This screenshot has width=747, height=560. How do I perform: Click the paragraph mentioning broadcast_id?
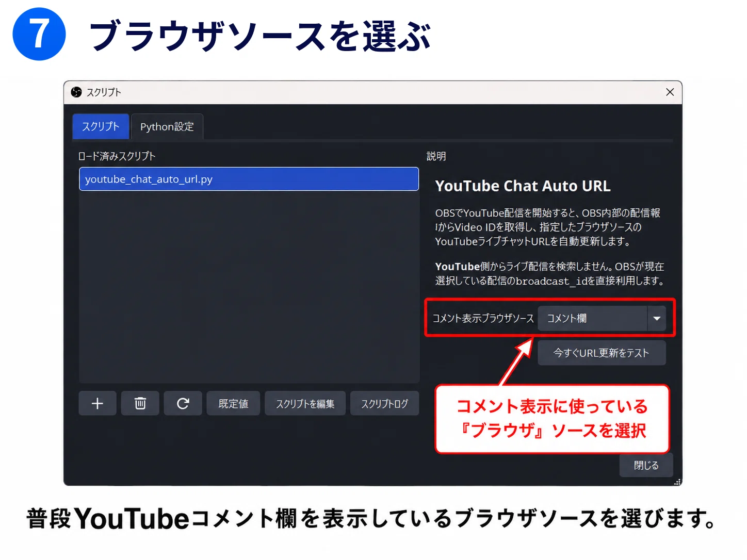pyautogui.click(x=549, y=273)
